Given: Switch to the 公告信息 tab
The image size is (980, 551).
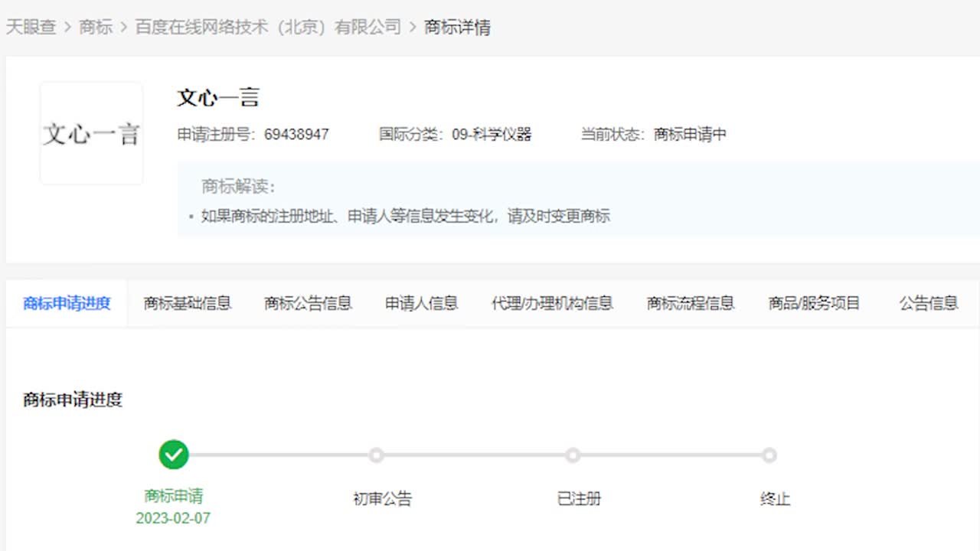Looking at the screenshot, I should click(x=926, y=303).
